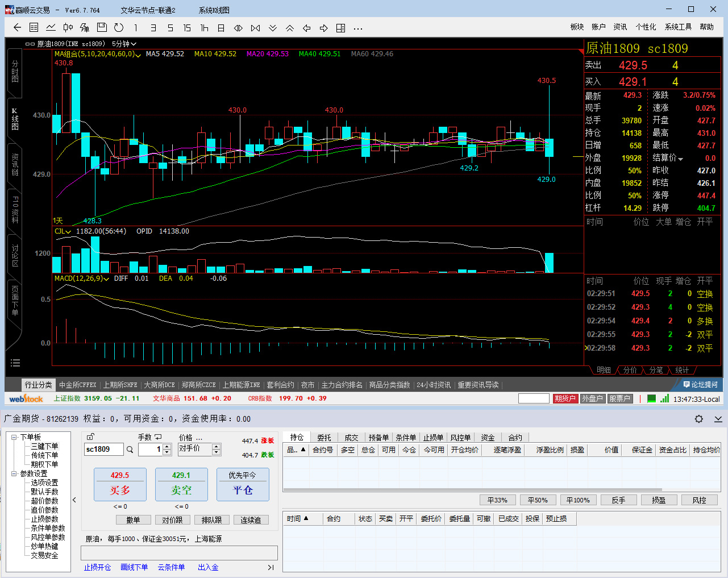The image size is (728, 578).
Task: Click the enter-arrow icon beside 手数
Action: point(158,437)
